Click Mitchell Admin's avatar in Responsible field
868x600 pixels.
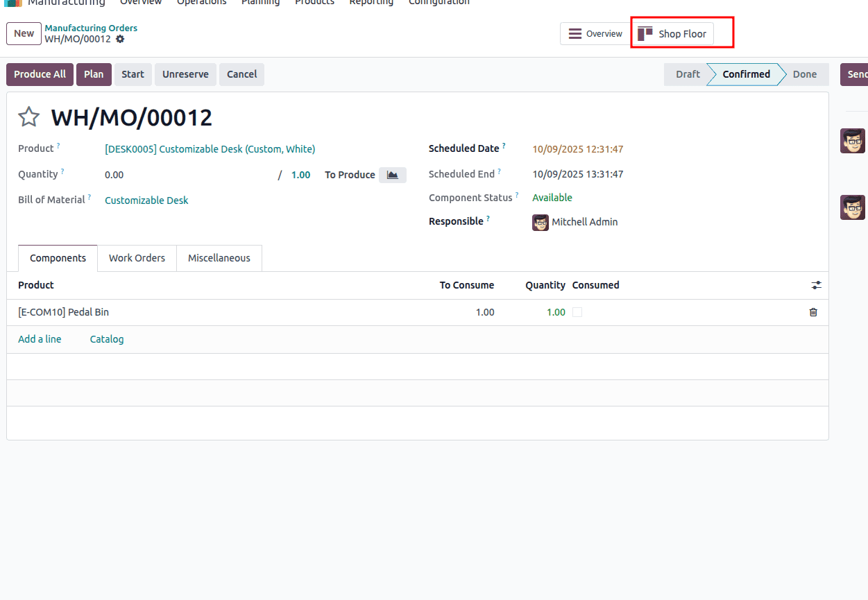tap(540, 222)
